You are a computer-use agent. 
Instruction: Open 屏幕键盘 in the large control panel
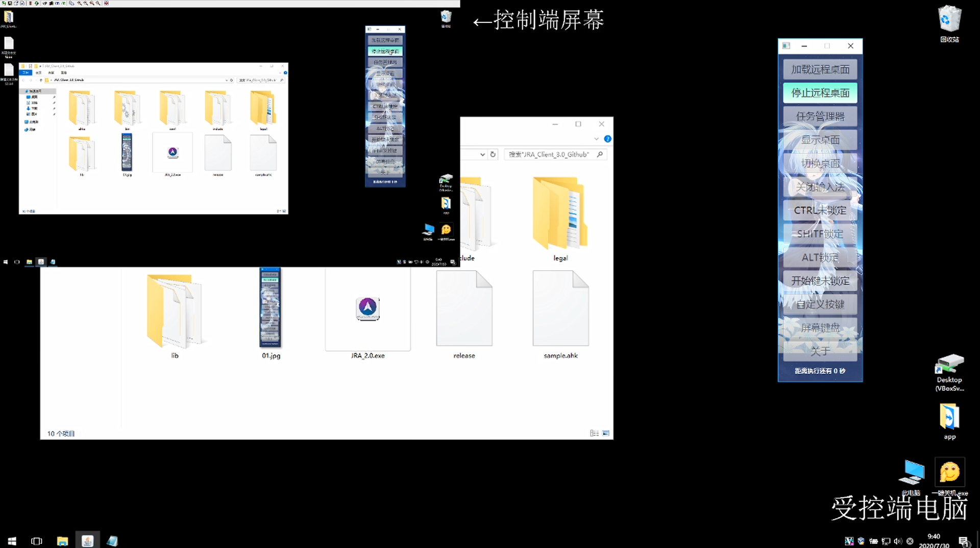[820, 328]
